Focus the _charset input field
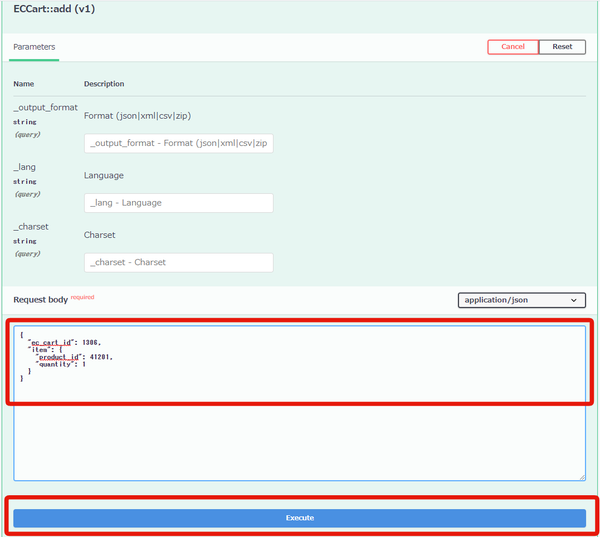Viewport: 600px width, 537px height. 179,263
